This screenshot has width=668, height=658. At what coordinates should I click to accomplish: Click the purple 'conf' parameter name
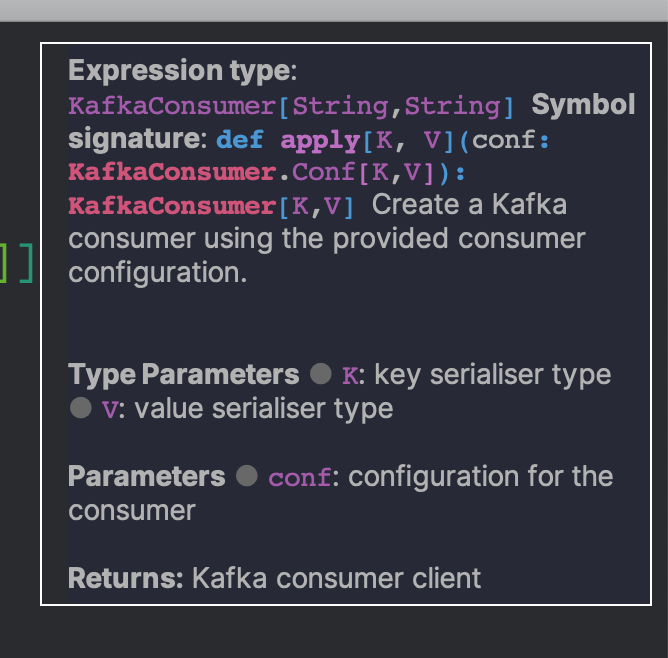pos(300,477)
